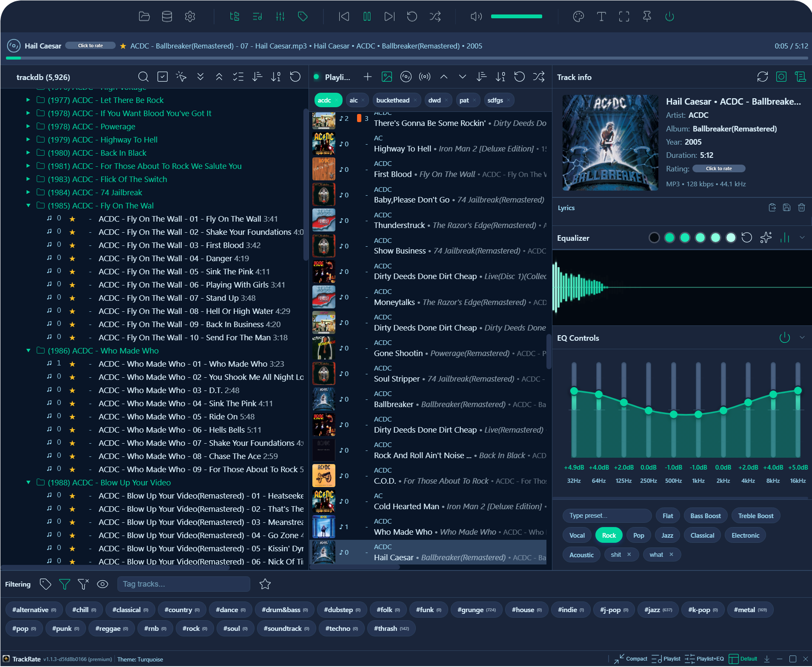Image resolution: width=812 pixels, height=667 pixels.
Task: Open the theme palette icon
Action: tap(578, 17)
